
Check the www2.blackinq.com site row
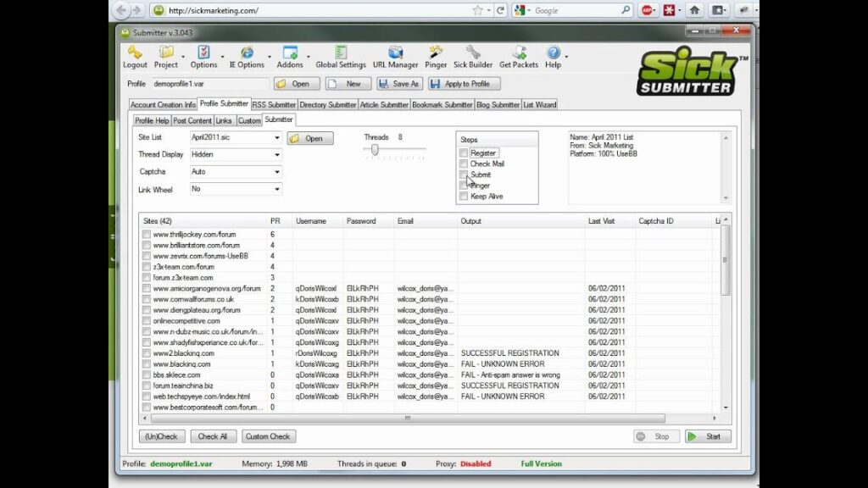pyautogui.click(x=146, y=353)
